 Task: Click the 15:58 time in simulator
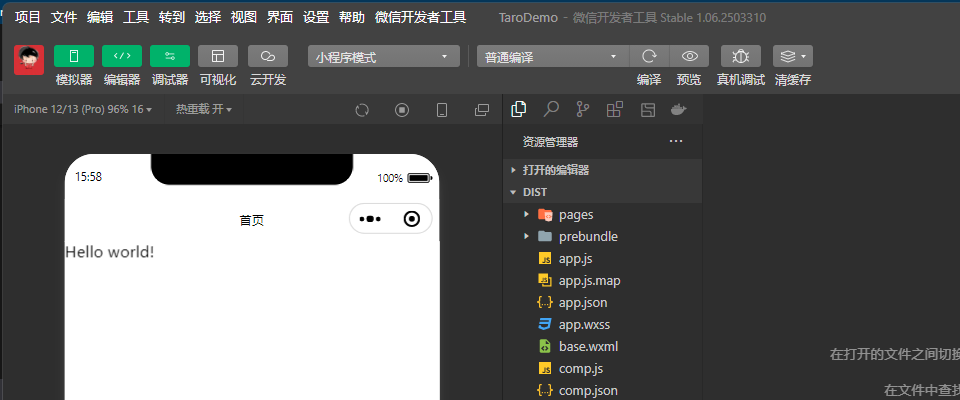coord(88,177)
